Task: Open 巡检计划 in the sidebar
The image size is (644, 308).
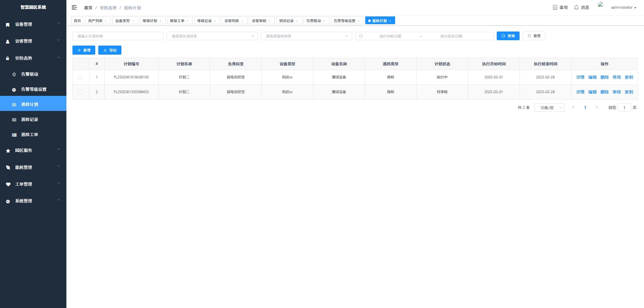Action: point(33,104)
